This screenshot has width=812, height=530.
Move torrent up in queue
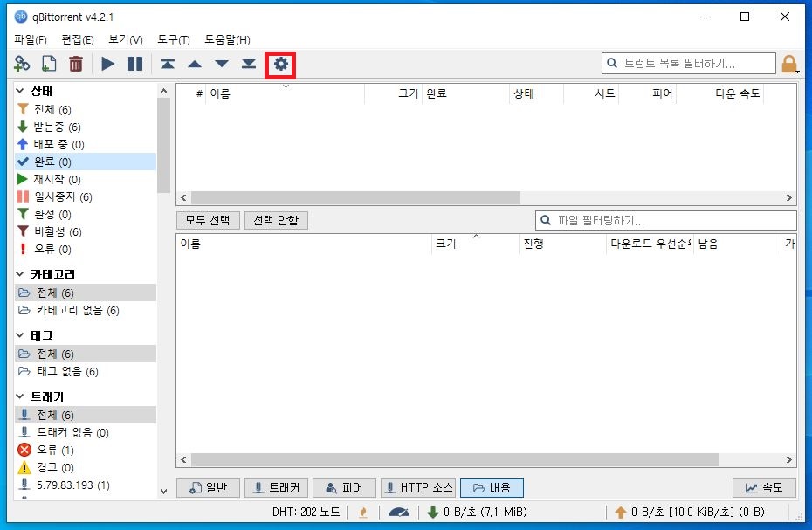195,64
